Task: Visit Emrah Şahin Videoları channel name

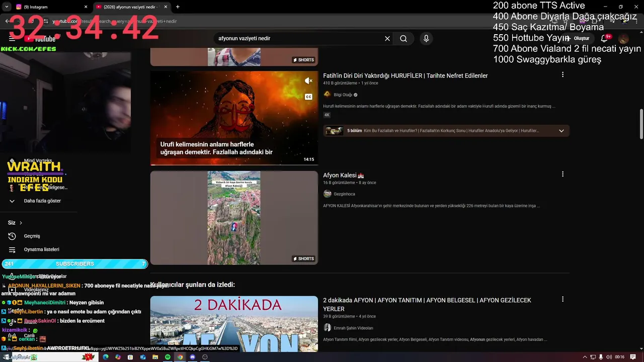Action: (353, 328)
